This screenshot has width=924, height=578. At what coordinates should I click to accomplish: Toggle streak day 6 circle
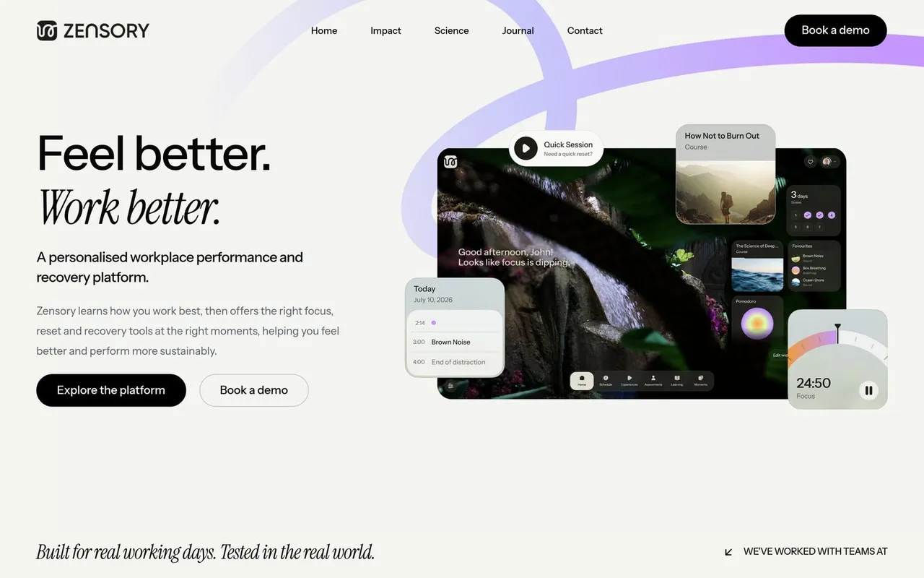tap(808, 227)
